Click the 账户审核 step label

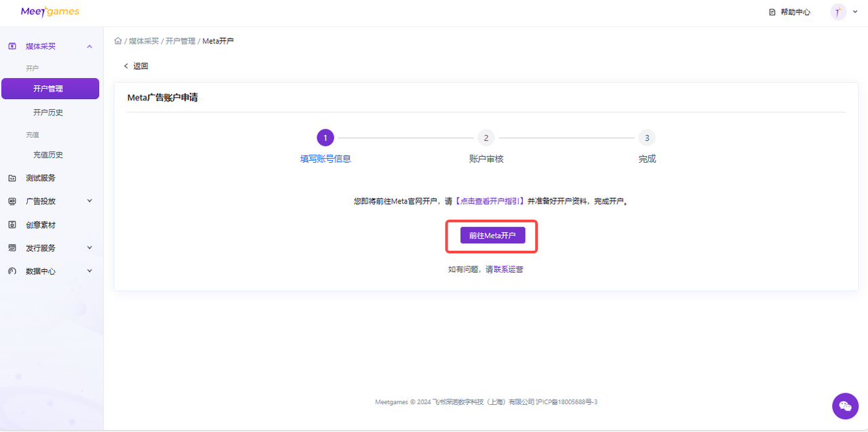coord(486,159)
